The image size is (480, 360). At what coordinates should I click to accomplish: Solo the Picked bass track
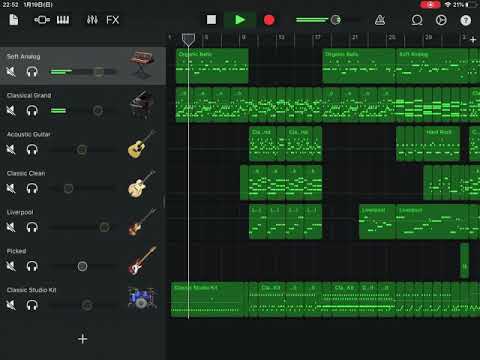pyautogui.click(x=32, y=266)
